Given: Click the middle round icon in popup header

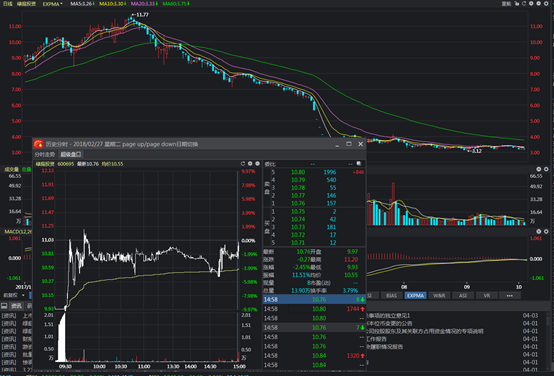Looking at the screenshot, I should (250, 164).
